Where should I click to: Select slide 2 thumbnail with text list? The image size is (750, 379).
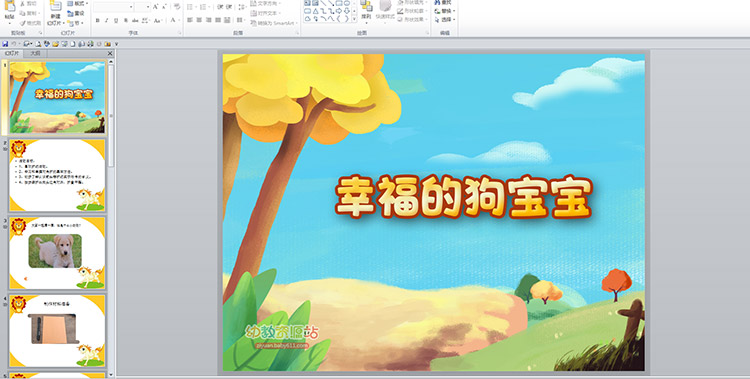pyautogui.click(x=57, y=175)
